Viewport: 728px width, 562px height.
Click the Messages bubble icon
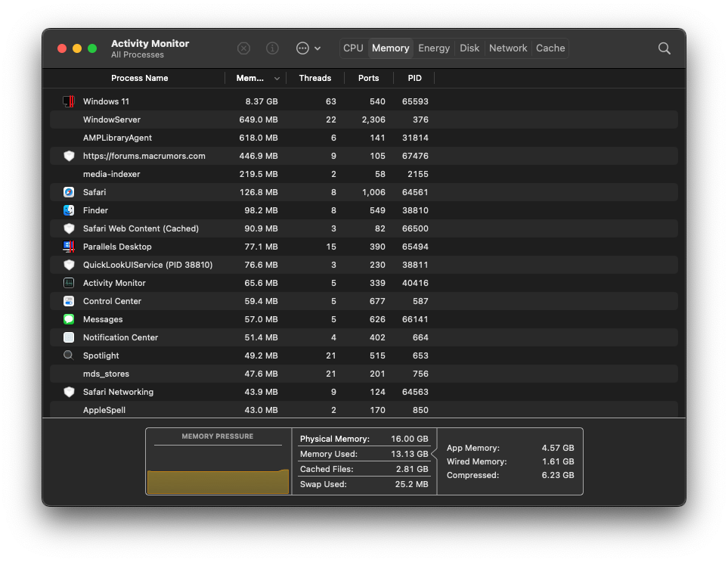point(69,319)
